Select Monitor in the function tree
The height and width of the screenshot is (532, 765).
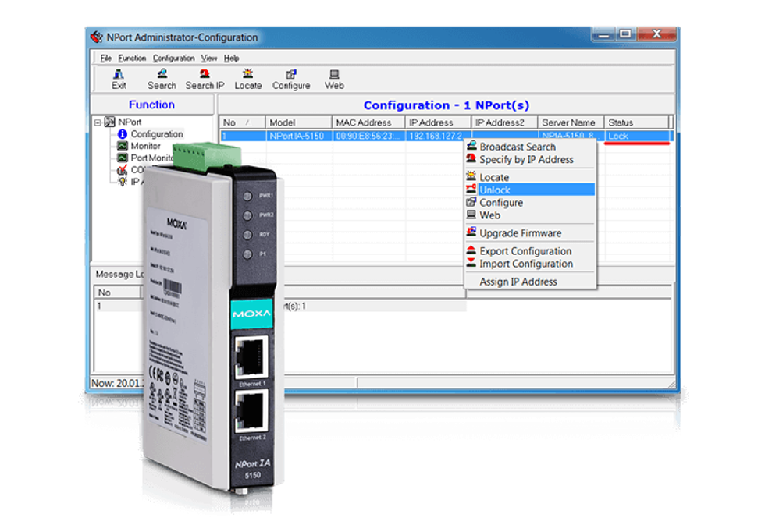[145, 146]
